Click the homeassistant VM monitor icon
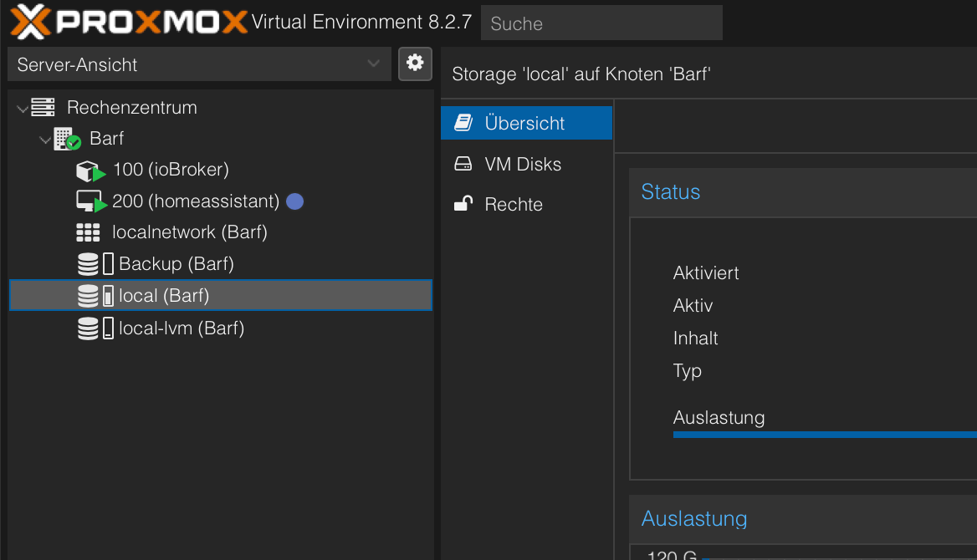This screenshot has width=977, height=560. 89,201
